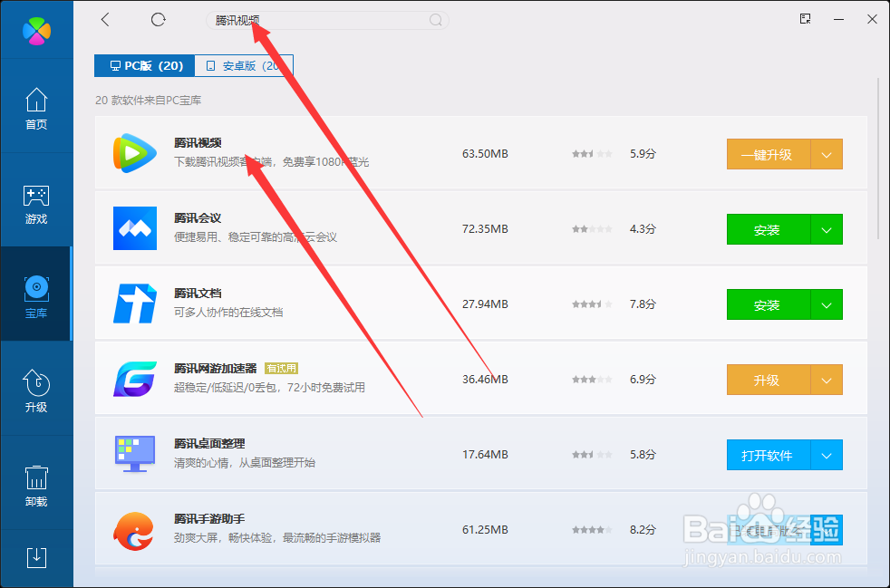This screenshot has width=890, height=588.
Task: Click the 6.9分 score text
Action: coord(643,379)
